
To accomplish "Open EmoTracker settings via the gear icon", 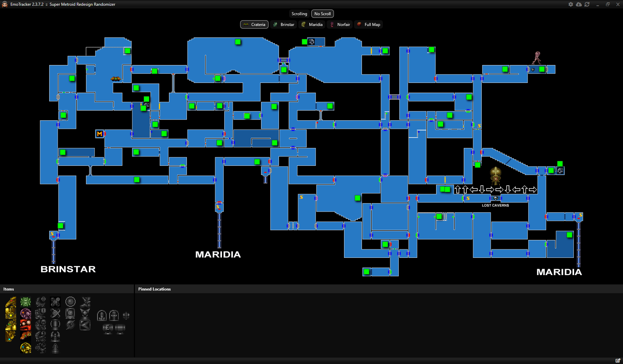I will tap(571, 4).
